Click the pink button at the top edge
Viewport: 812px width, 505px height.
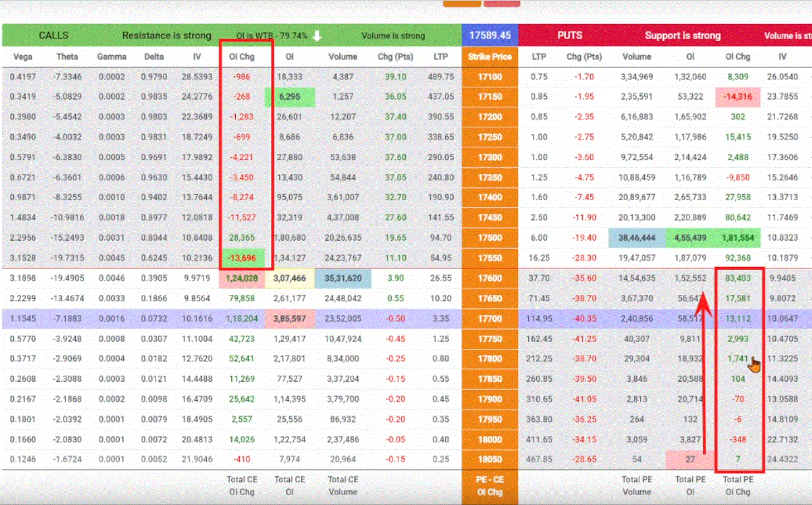pyautogui.click(x=502, y=3)
